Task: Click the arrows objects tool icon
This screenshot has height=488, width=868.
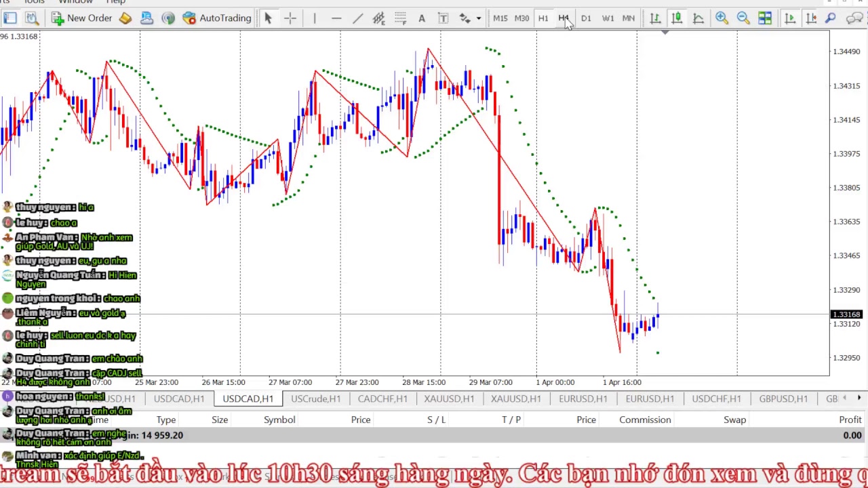Action: [x=465, y=18]
